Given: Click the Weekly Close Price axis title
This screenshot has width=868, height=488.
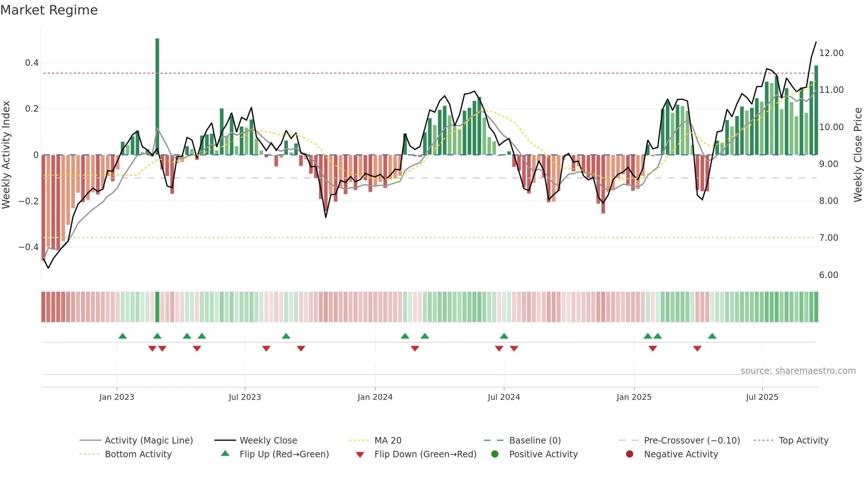Looking at the screenshot, I should [x=858, y=155].
